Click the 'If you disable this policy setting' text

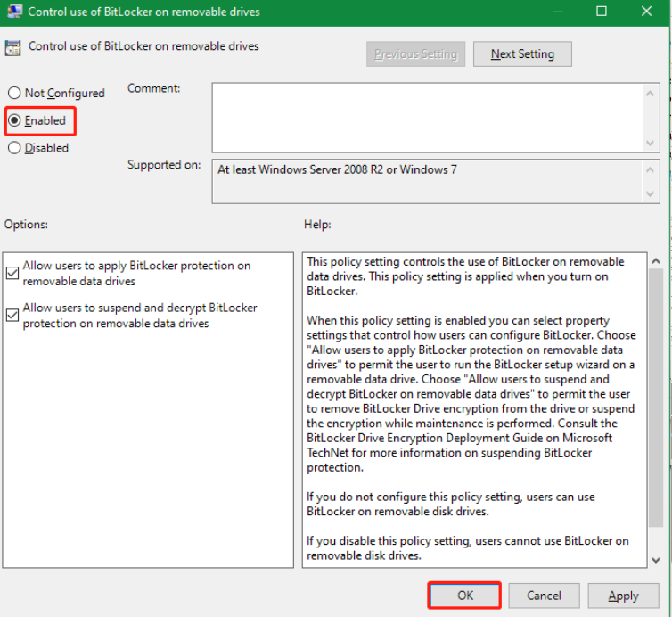[468, 548]
